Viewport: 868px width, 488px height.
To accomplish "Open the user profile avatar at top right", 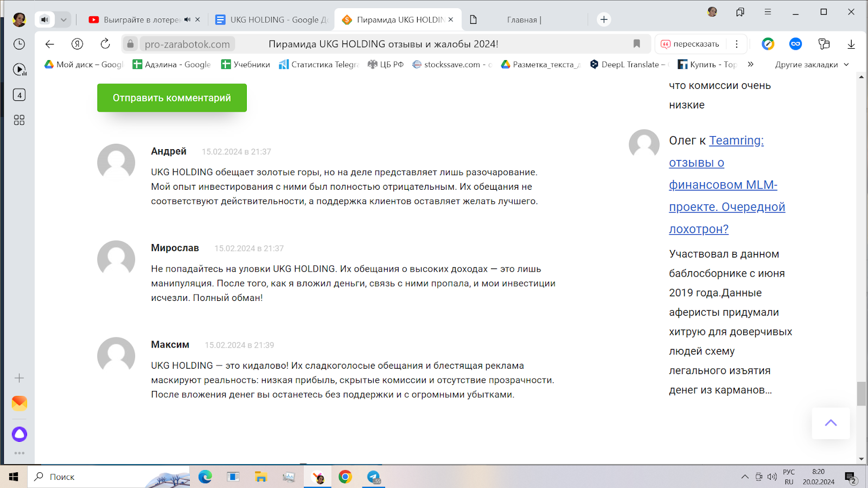I will (x=712, y=11).
